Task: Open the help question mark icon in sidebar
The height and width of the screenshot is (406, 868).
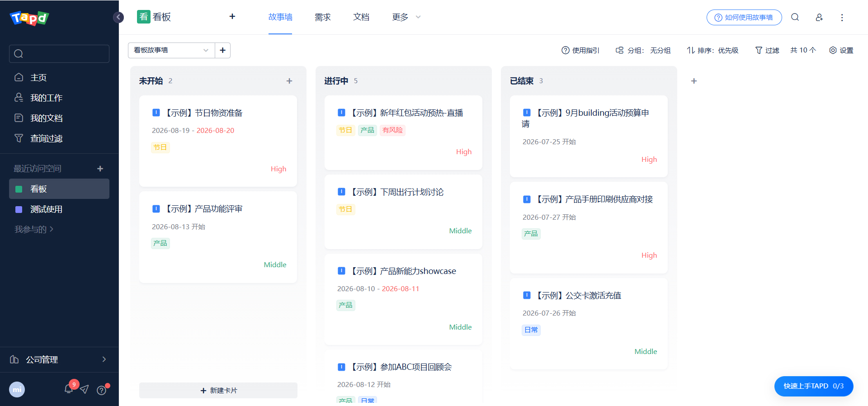Action: click(x=102, y=390)
